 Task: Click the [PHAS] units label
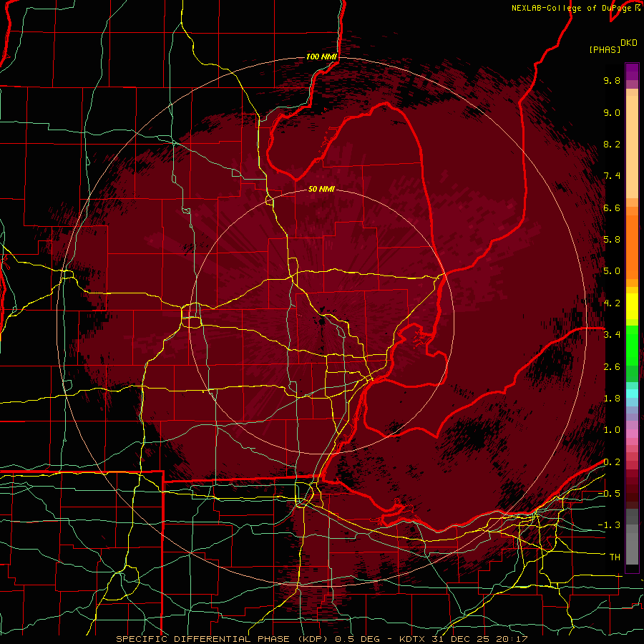pyautogui.click(x=605, y=49)
